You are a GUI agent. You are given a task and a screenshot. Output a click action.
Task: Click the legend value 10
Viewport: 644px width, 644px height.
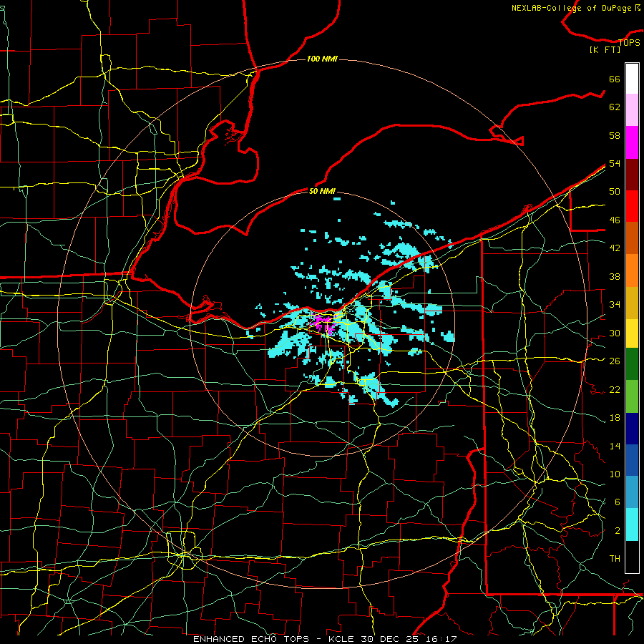pyautogui.click(x=615, y=474)
